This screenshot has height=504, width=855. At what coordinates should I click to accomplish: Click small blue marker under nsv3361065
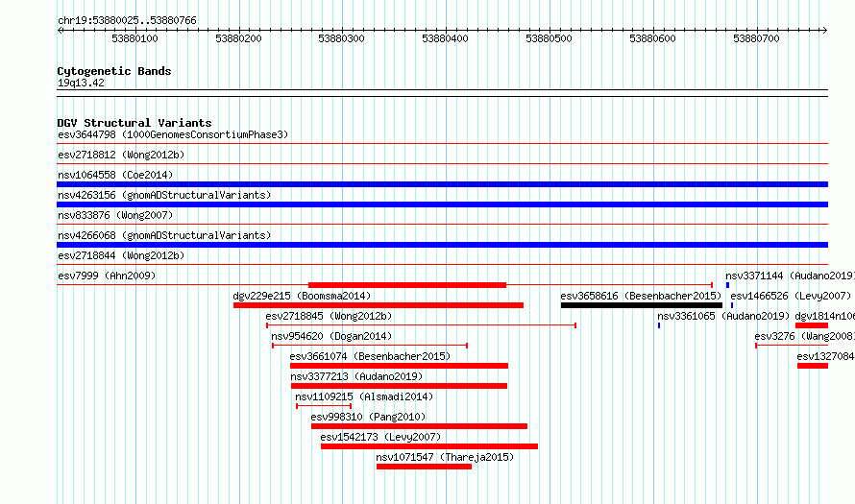659,325
